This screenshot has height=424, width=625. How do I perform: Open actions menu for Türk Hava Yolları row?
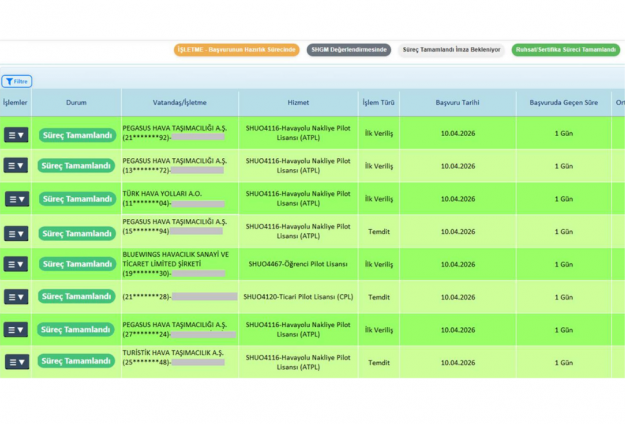point(16,199)
